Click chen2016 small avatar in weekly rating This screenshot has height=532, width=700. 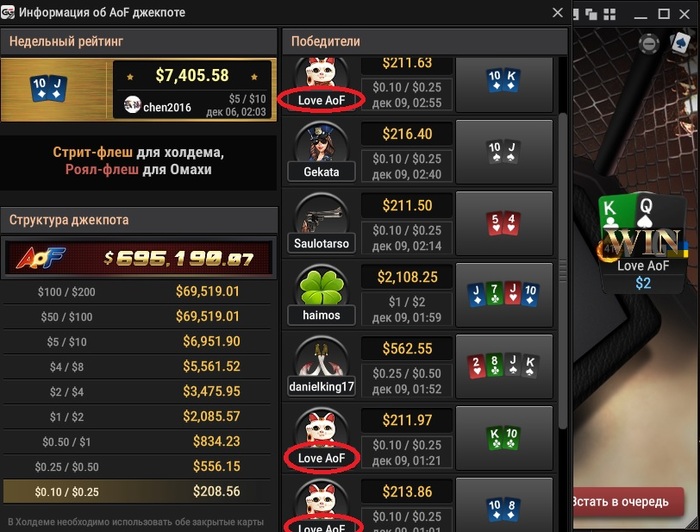[x=132, y=104]
